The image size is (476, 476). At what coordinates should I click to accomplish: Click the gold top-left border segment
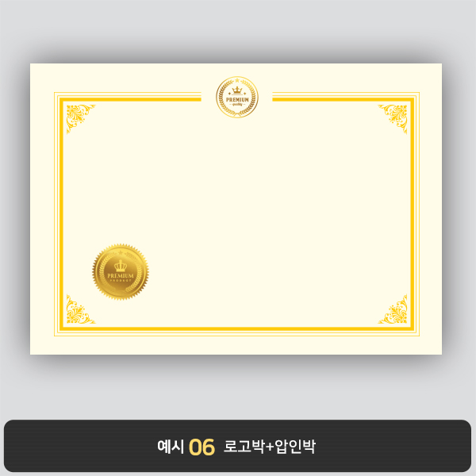coord(130,100)
